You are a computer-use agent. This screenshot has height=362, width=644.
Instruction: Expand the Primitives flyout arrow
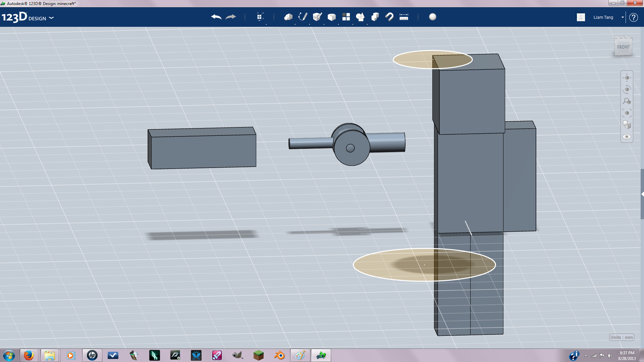(295, 24)
